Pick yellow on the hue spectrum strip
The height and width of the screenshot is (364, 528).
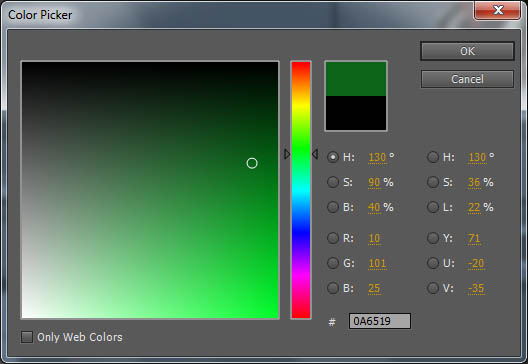[x=301, y=105]
